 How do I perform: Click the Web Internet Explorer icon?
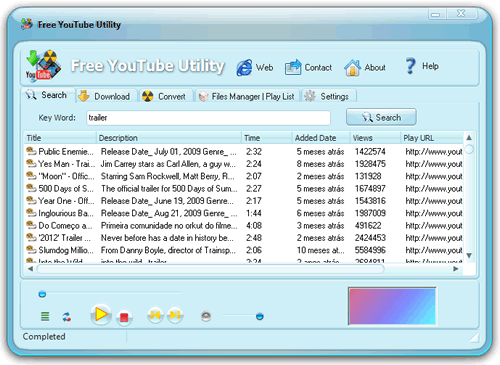pos(244,67)
